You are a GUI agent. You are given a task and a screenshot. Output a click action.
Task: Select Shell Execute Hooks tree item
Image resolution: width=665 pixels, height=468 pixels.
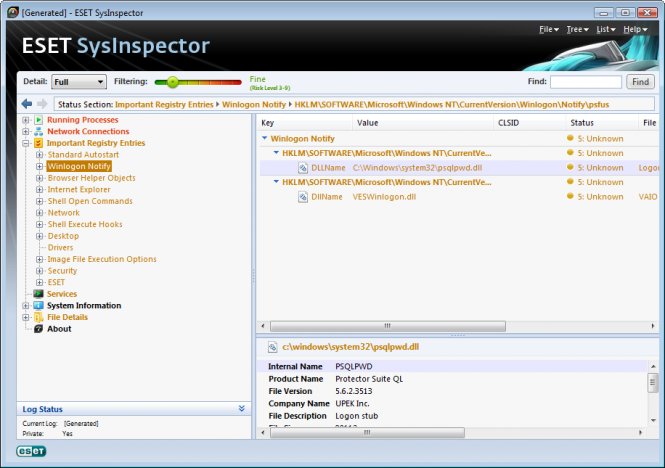(85, 224)
